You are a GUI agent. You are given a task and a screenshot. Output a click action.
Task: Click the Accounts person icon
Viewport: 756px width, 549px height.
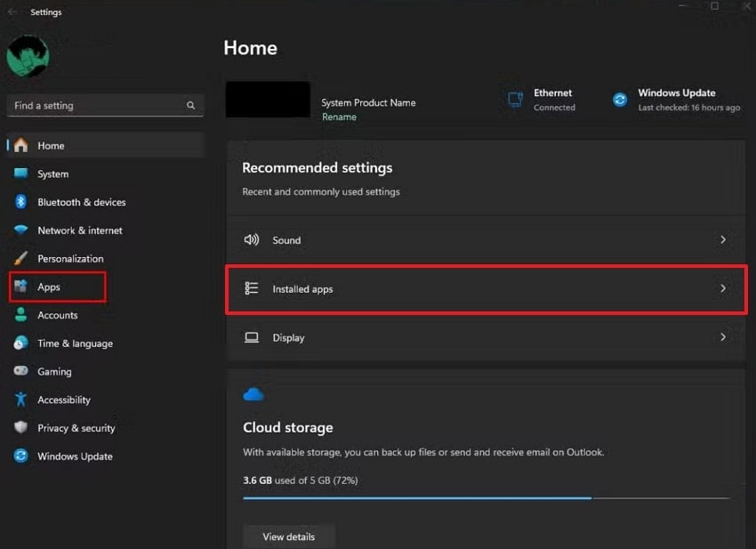click(x=20, y=315)
